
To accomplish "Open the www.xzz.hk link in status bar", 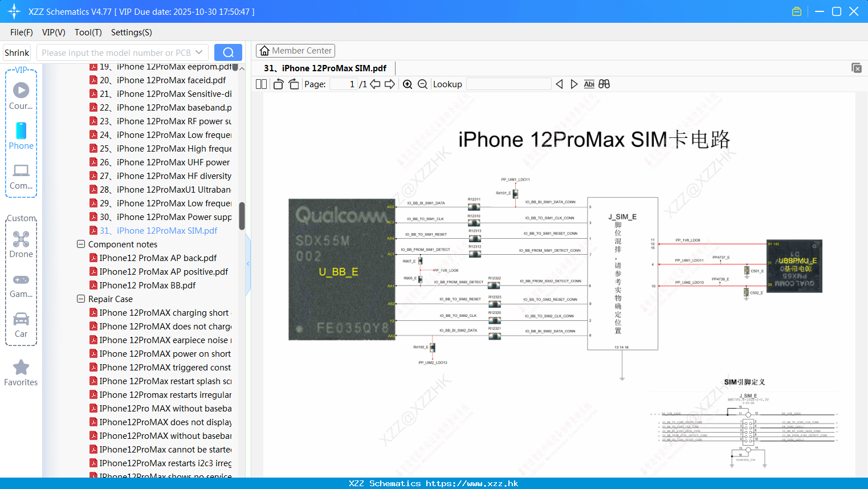I will click(472, 483).
